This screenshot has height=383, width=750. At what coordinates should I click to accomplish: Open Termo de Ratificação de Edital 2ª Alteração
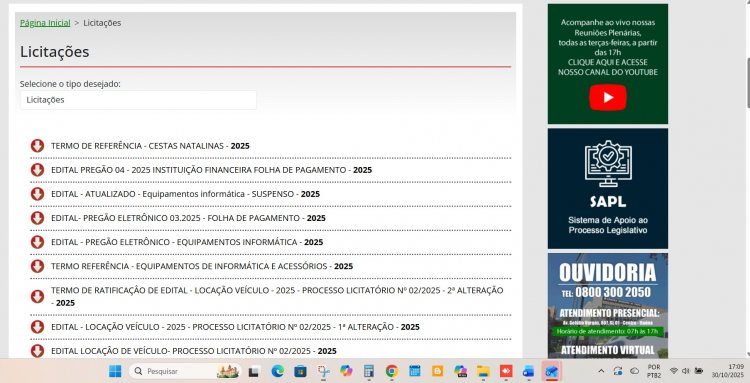pos(277,296)
